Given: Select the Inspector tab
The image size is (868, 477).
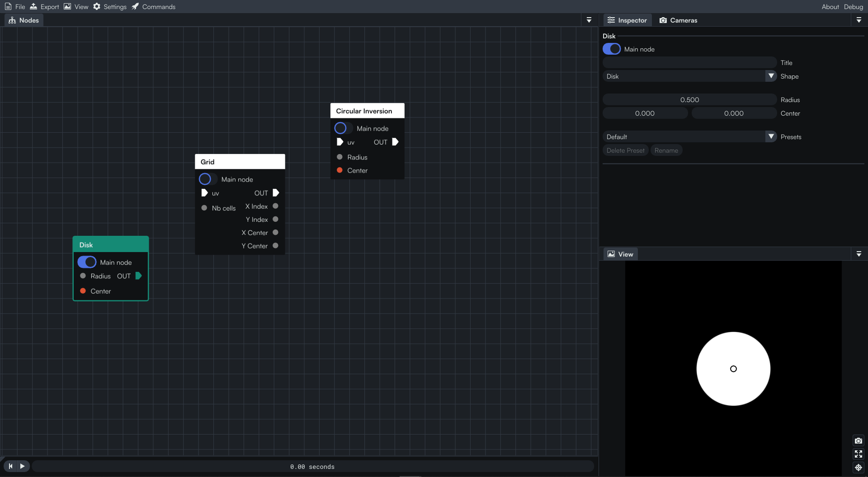Looking at the screenshot, I should [627, 20].
